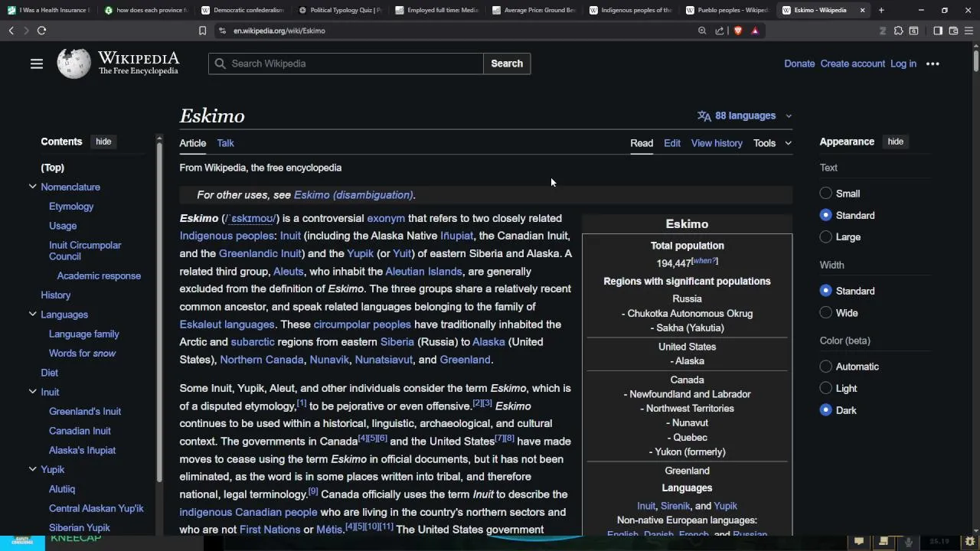Click the browser forward arrow
The width and height of the screenshot is (980, 551).
pyautogui.click(x=26, y=31)
